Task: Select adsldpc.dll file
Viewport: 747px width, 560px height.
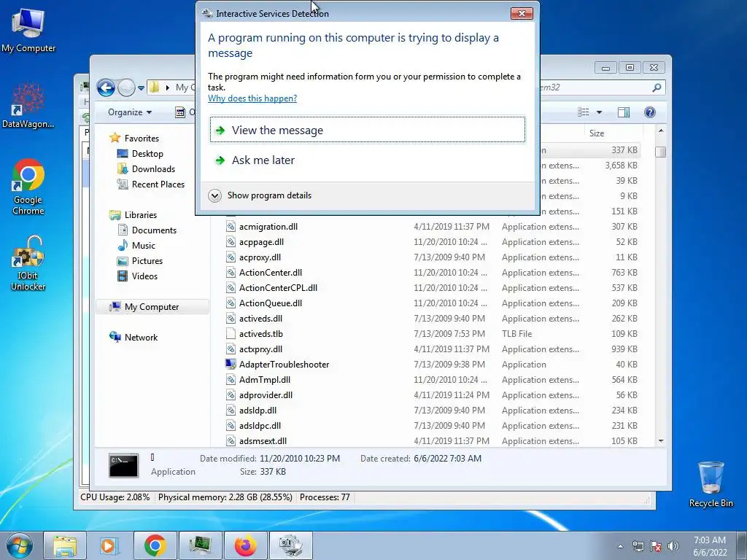Action: pos(432,426)
